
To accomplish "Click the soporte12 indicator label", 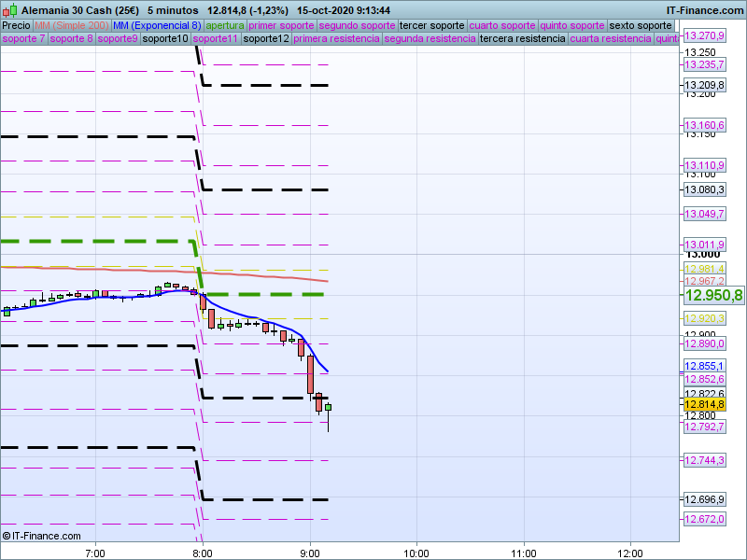I will tap(265, 39).
